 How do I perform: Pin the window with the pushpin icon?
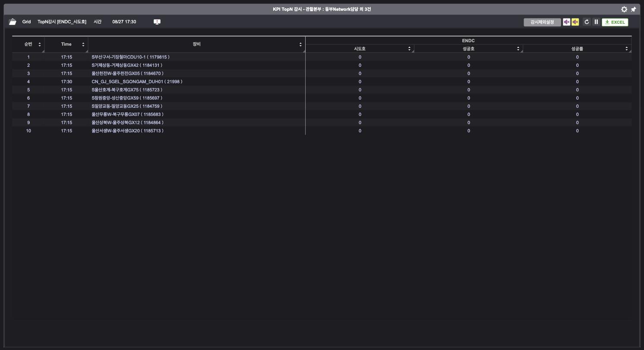click(634, 9)
